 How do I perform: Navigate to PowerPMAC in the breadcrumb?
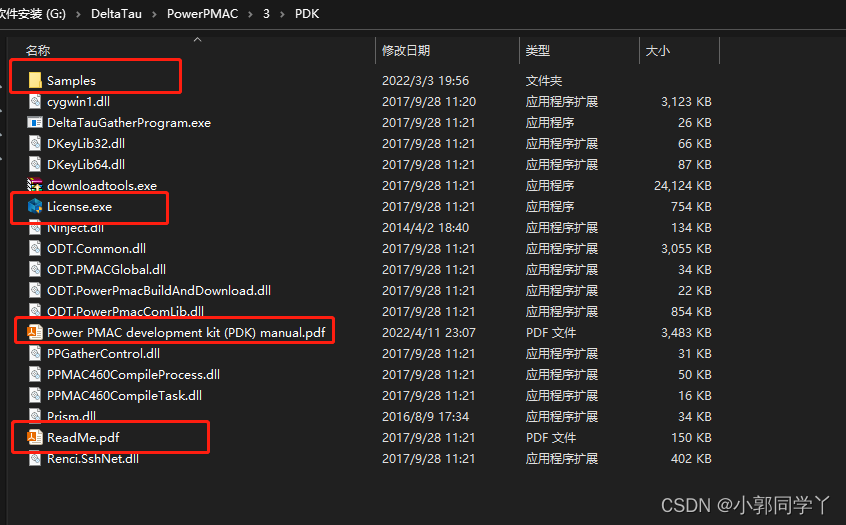click(x=202, y=13)
